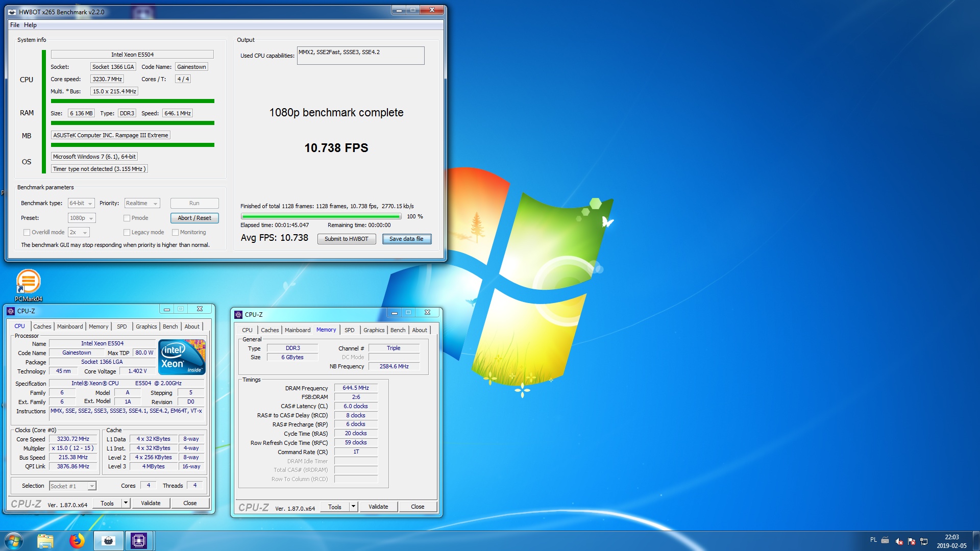The image size is (980, 551).
Task: Click the 10.738 FPS result text
Action: click(336, 148)
